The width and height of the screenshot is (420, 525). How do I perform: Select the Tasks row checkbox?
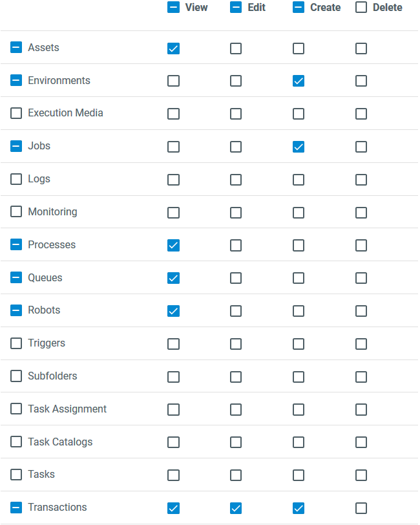(16, 475)
